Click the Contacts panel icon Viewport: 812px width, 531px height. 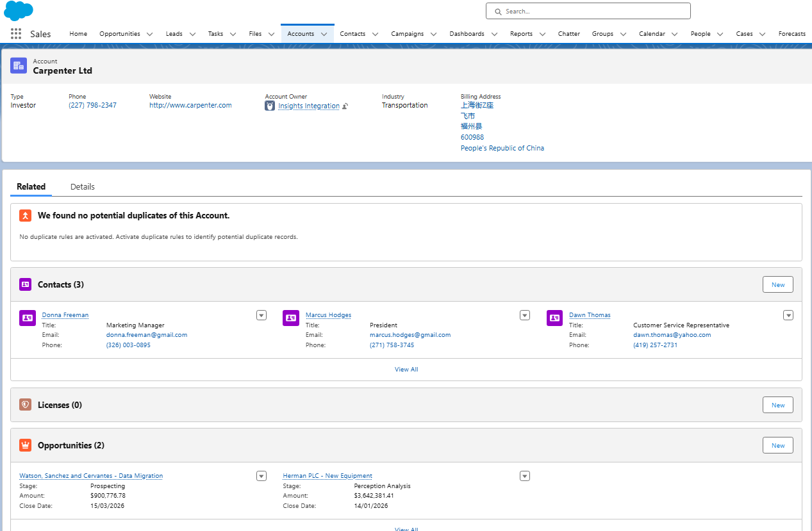[25, 284]
